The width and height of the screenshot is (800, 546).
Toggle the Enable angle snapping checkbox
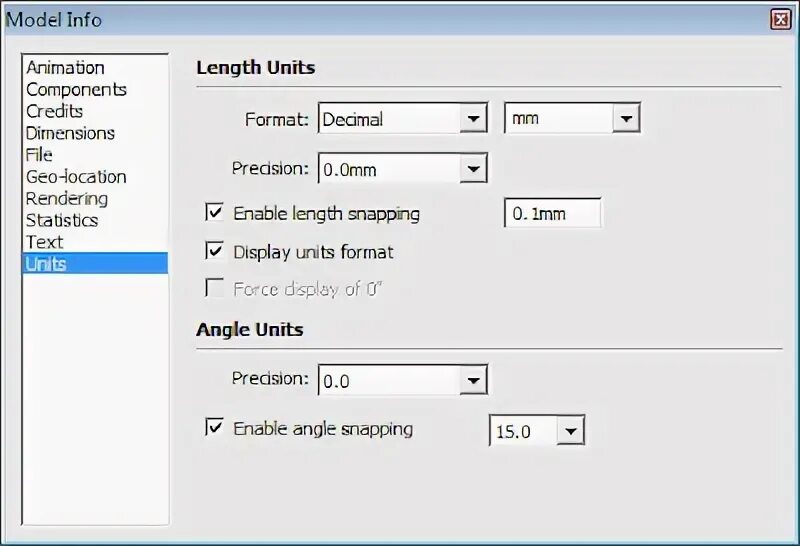pos(214,427)
